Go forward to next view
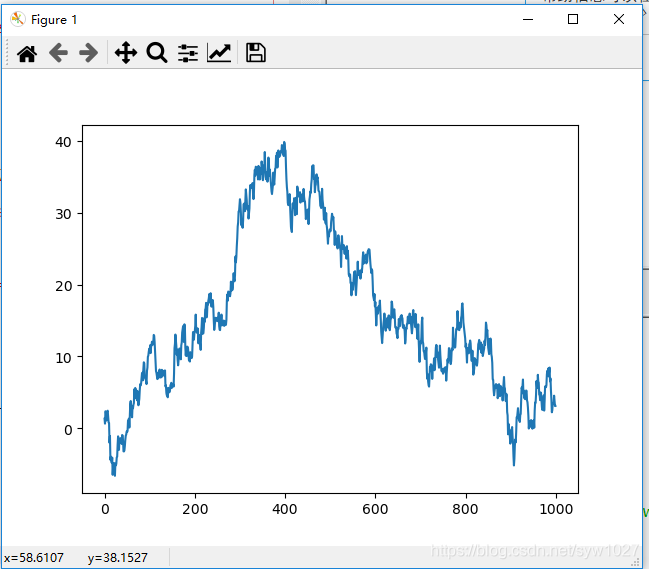 coord(89,53)
